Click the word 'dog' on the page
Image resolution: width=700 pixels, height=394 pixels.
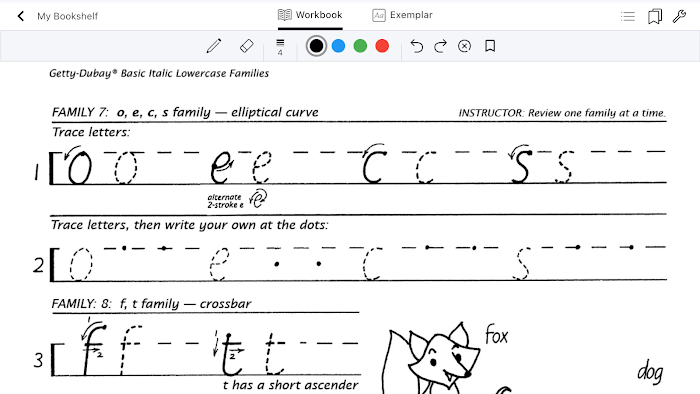pyautogui.click(x=650, y=372)
